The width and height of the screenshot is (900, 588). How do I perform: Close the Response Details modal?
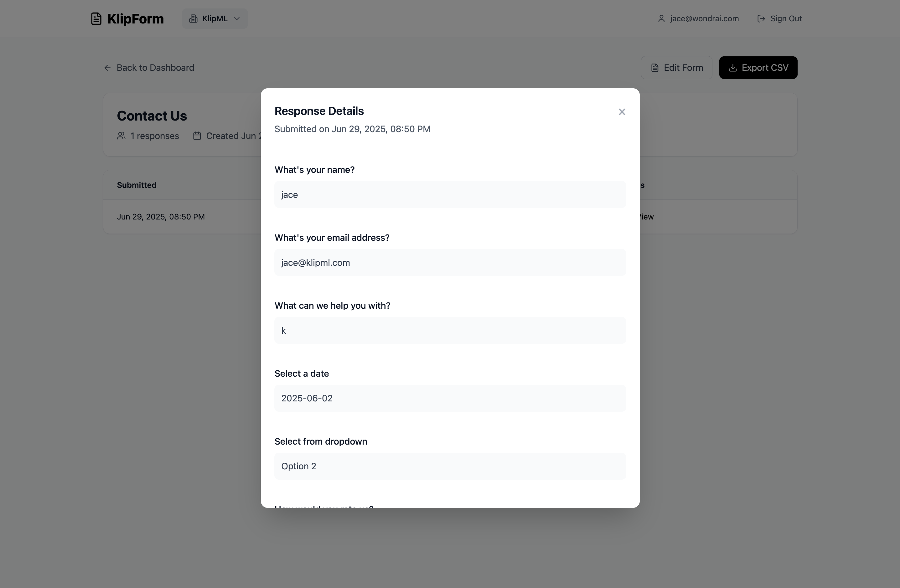point(622,112)
